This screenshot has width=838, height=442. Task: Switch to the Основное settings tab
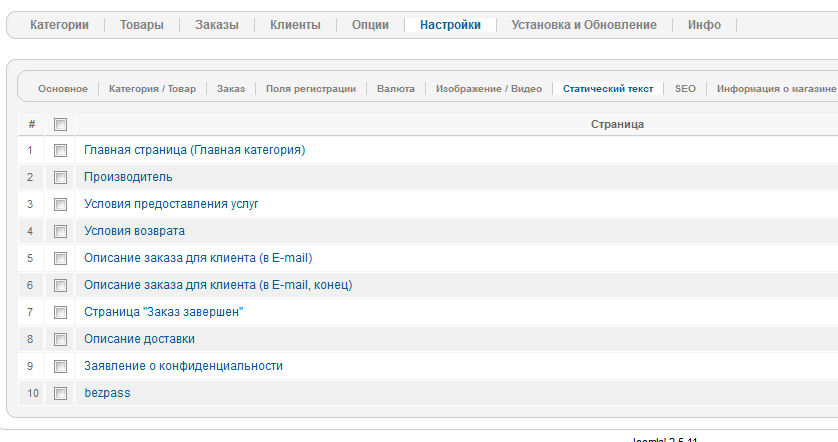pyautogui.click(x=63, y=89)
